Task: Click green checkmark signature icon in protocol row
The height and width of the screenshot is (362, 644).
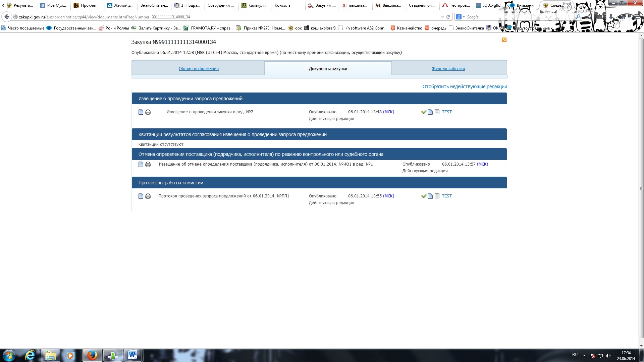Action: pos(424,196)
